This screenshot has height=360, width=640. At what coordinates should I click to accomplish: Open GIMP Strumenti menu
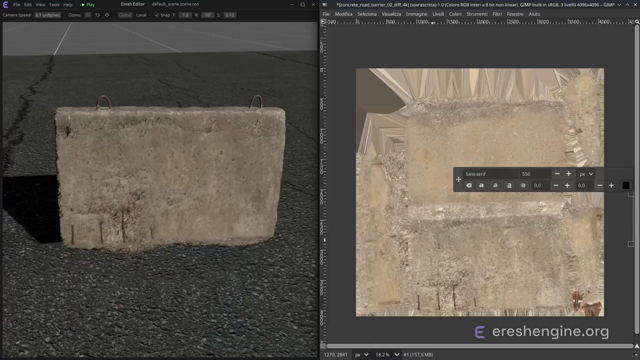[x=477, y=14]
